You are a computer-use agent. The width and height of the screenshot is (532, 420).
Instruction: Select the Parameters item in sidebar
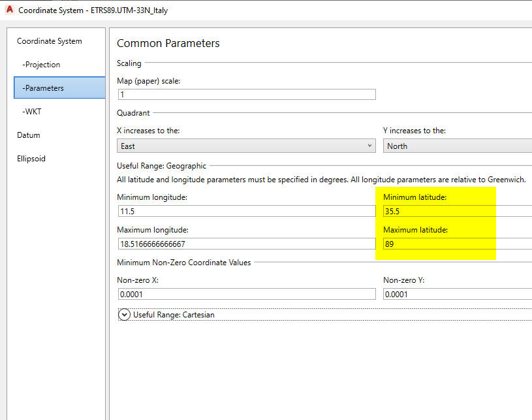(x=43, y=88)
